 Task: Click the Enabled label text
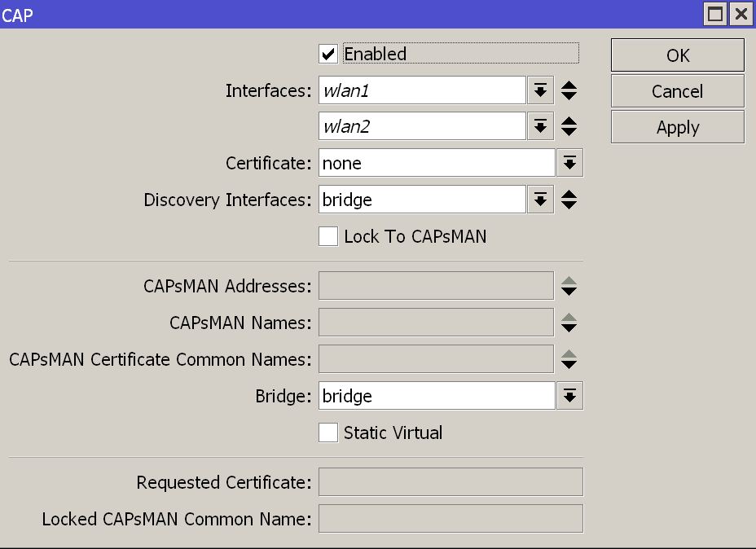[375, 54]
